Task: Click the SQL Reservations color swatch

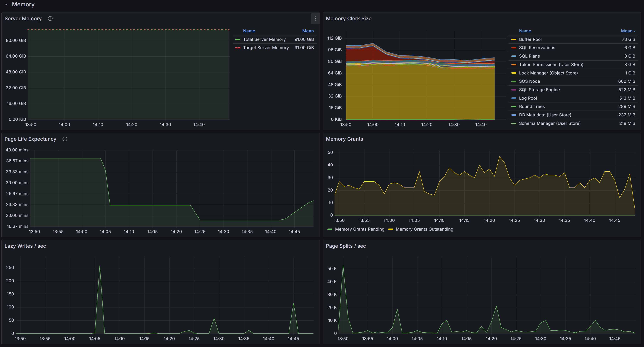Action: [513, 48]
